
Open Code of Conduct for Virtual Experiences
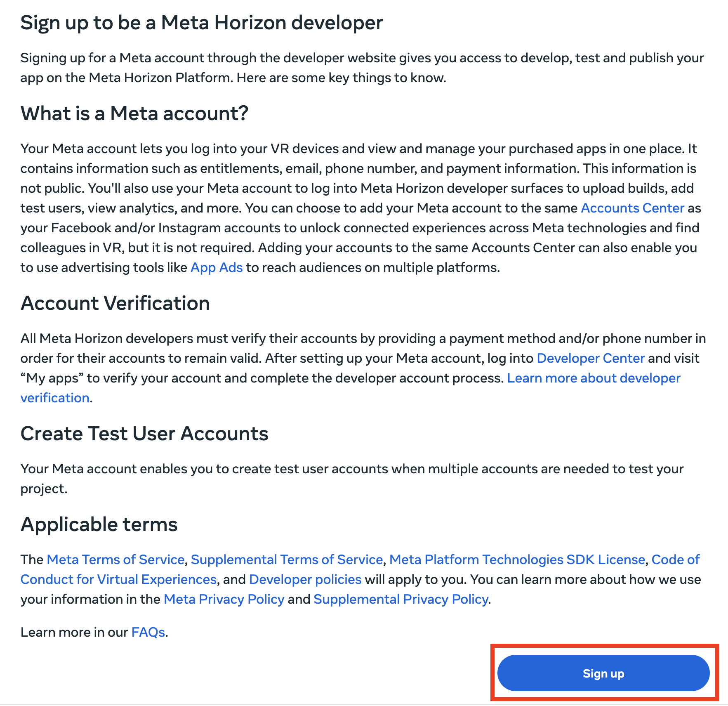(x=118, y=579)
